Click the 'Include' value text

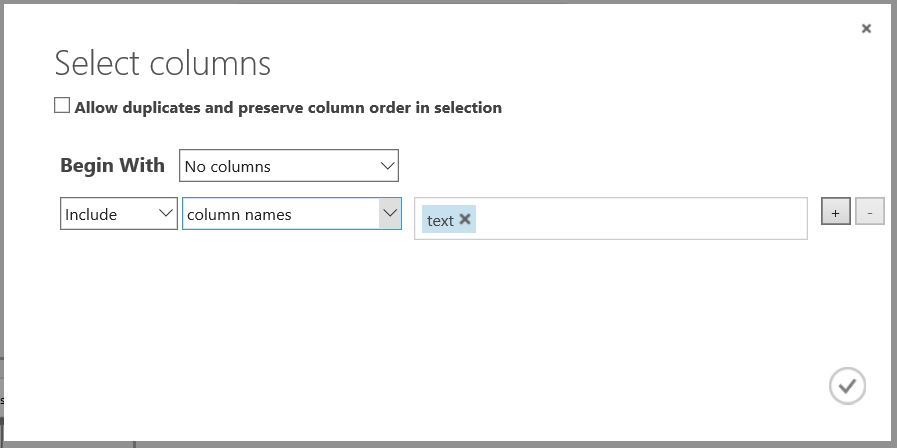[91, 214]
